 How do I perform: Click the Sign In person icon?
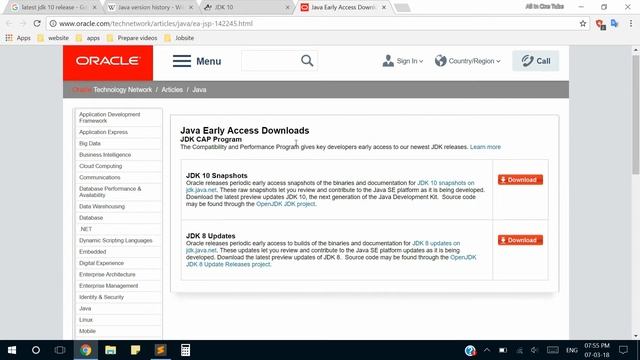click(x=388, y=61)
